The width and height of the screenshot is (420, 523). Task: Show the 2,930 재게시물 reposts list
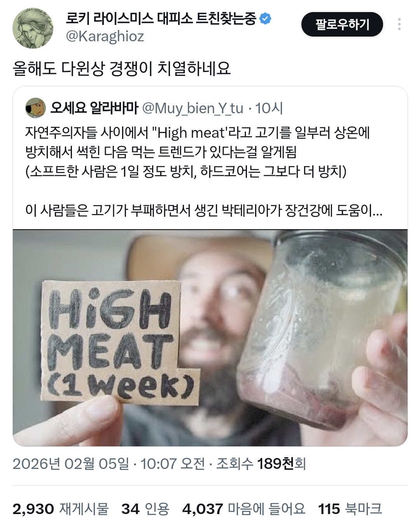[60, 509]
